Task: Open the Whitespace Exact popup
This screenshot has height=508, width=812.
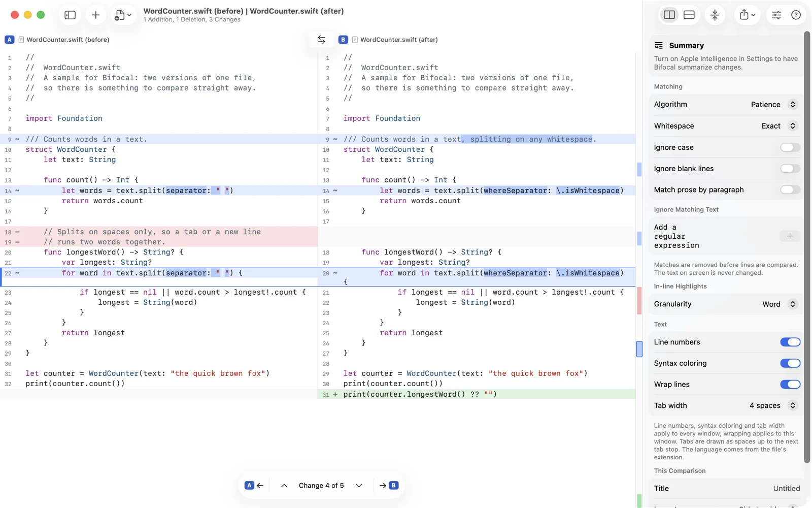Action: point(779,126)
